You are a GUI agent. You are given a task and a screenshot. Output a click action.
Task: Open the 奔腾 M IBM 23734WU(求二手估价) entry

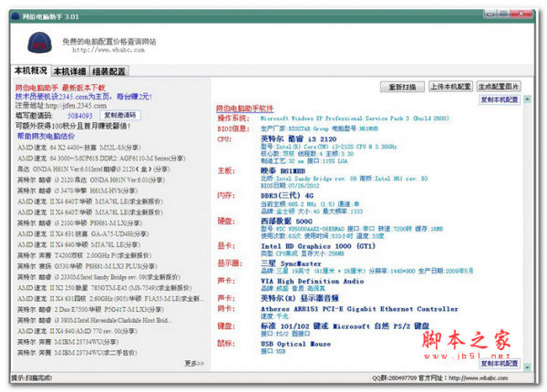coord(77,353)
